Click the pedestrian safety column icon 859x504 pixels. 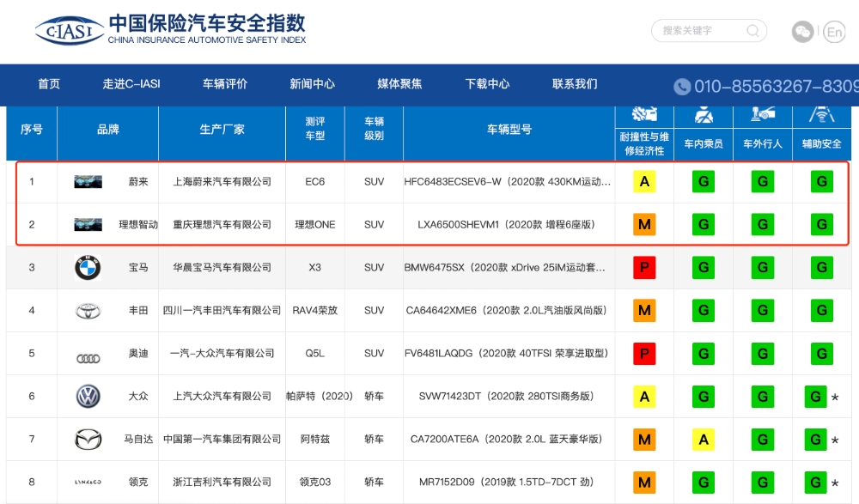(763, 113)
